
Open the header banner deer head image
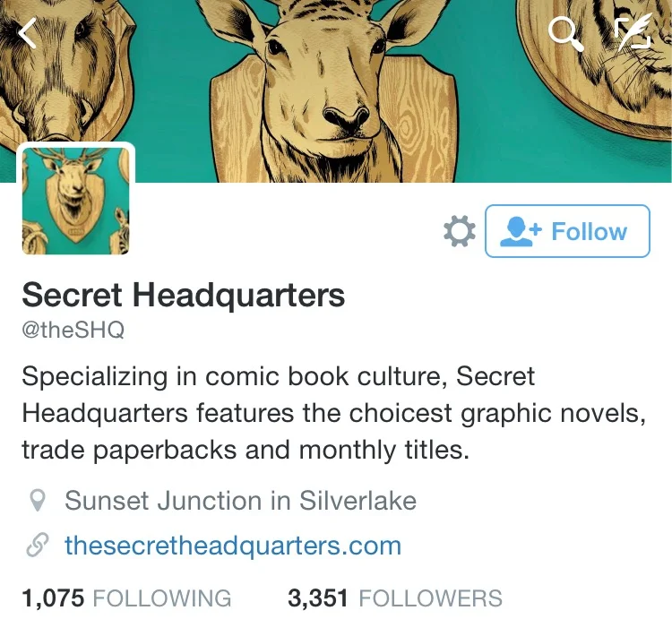click(332, 90)
